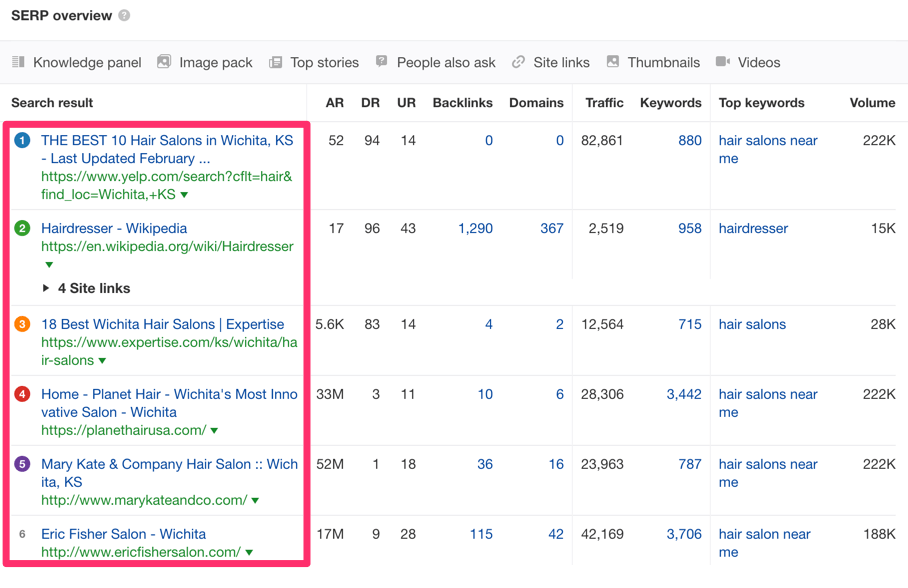The width and height of the screenshot is (908, 588).
Task: Select traffic value 82,861 in Yelp row
Action: click(602, 141)
